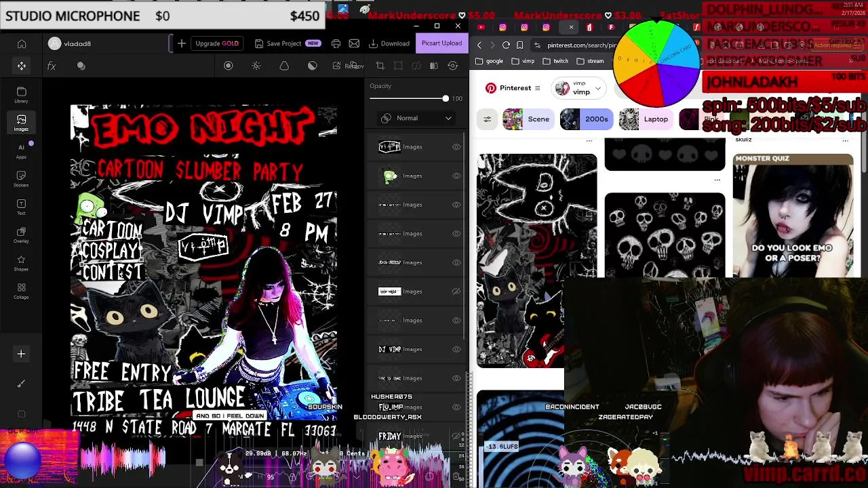Viewport: 868px width, 488px height.
Task: Select the Laptop filter chip on Pinterest
Action: (x=646, y=119)
